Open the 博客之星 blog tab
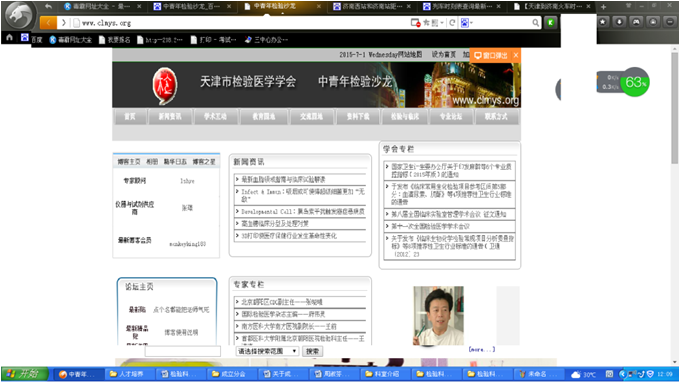This screenshot has height=383, width=680. 204,162
